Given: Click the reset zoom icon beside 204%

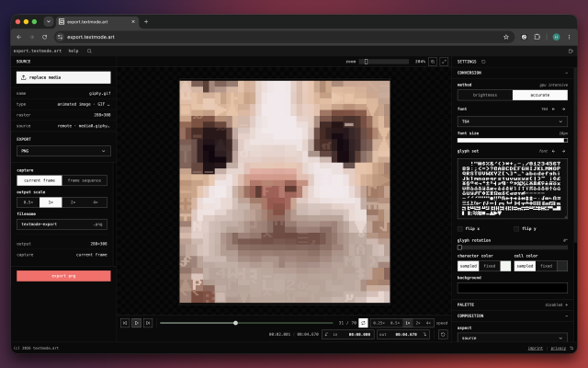Looking at the screenshot, I should pyautogui.click(x=433, y=62).
